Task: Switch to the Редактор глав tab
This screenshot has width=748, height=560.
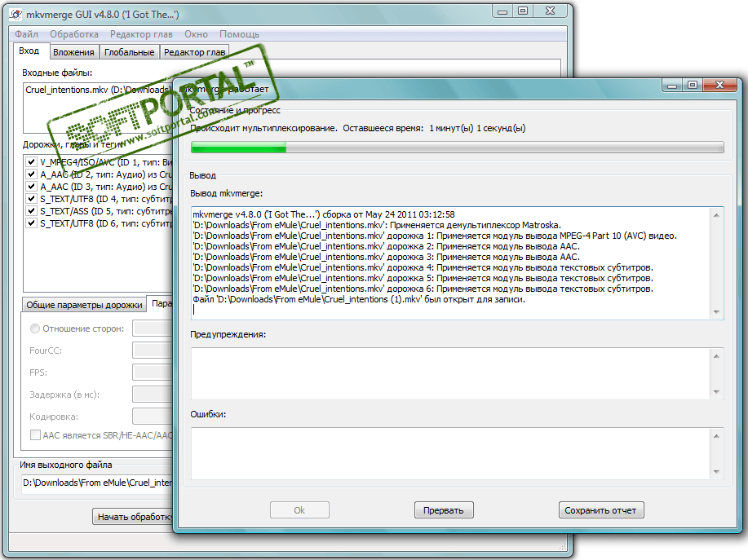Action: [x=195, y=52]
